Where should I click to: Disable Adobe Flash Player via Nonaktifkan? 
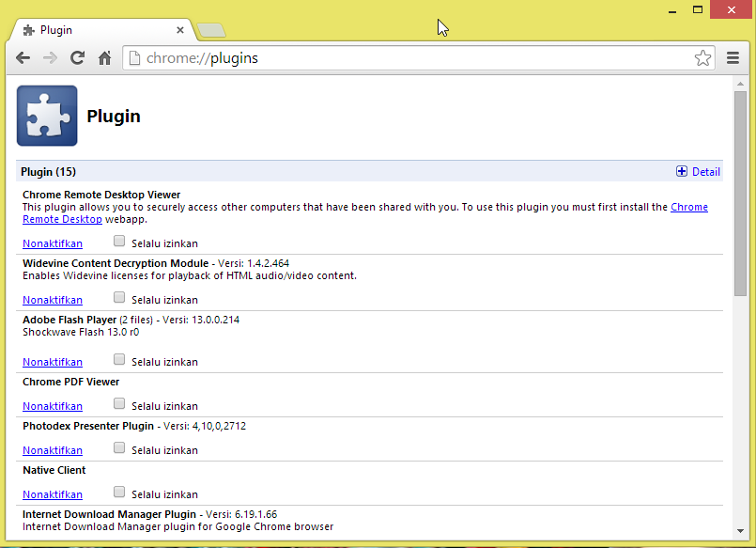coord(53,362)
